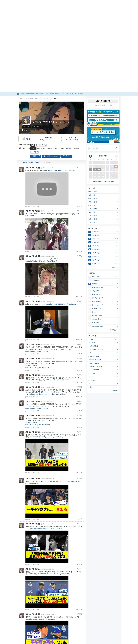This screenshot has width=138, height=644.
Task: Click the list icon beside 2025年03月 archive
Action: pos(90,235)
